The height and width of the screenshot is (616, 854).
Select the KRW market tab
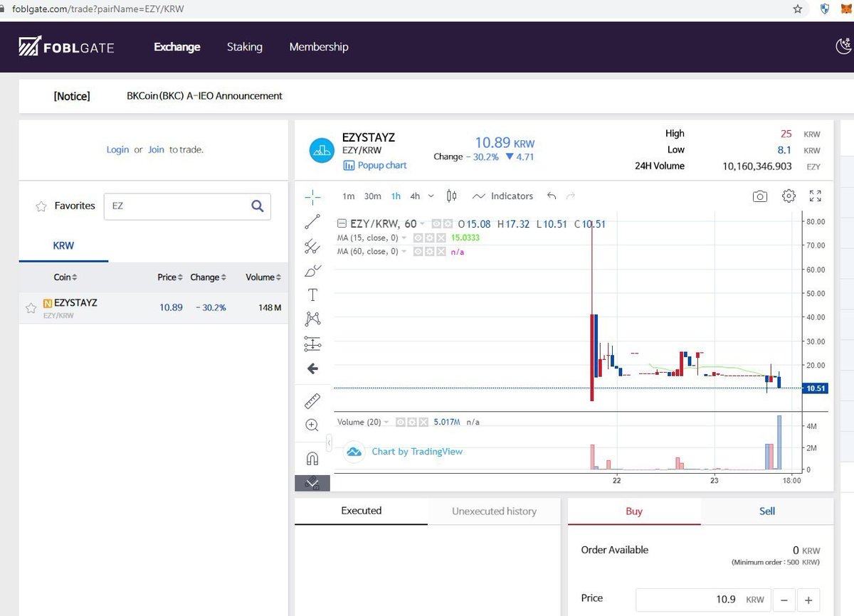pos(63,246)
